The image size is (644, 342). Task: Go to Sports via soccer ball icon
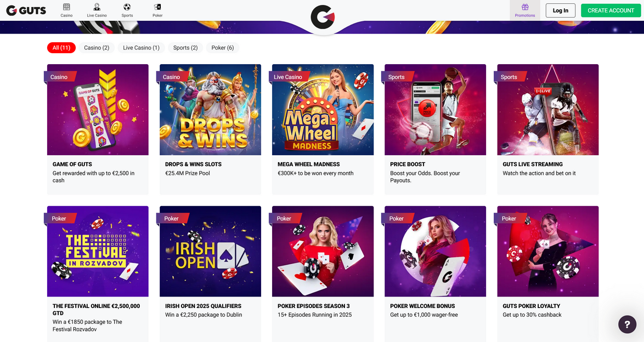[127, 7]
